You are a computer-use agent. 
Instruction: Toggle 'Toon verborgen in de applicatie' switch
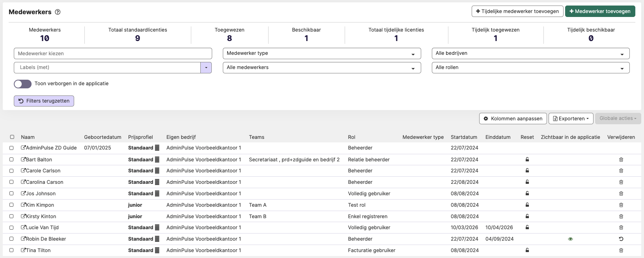point(22,84)
